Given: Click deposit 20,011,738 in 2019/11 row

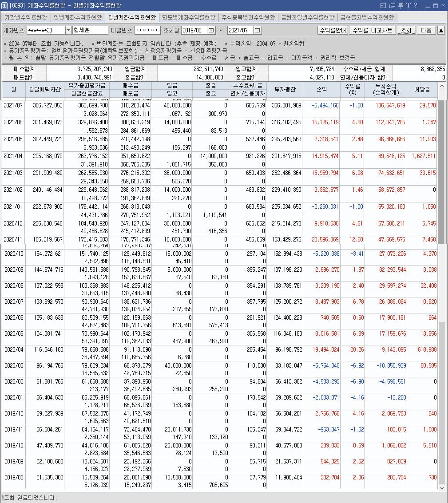Looking at the screenshot, I should tap(178, 429).
